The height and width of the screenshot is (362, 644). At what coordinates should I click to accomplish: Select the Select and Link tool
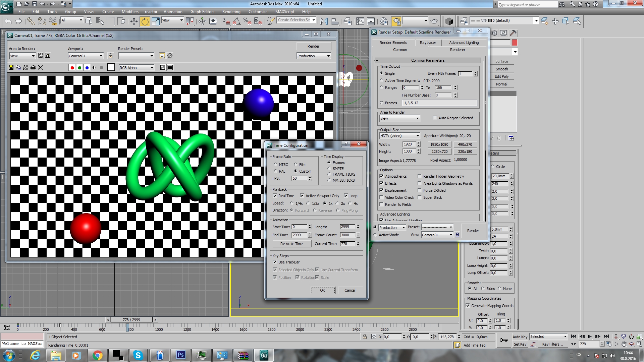pyautogui.click(x=31, y=21)
